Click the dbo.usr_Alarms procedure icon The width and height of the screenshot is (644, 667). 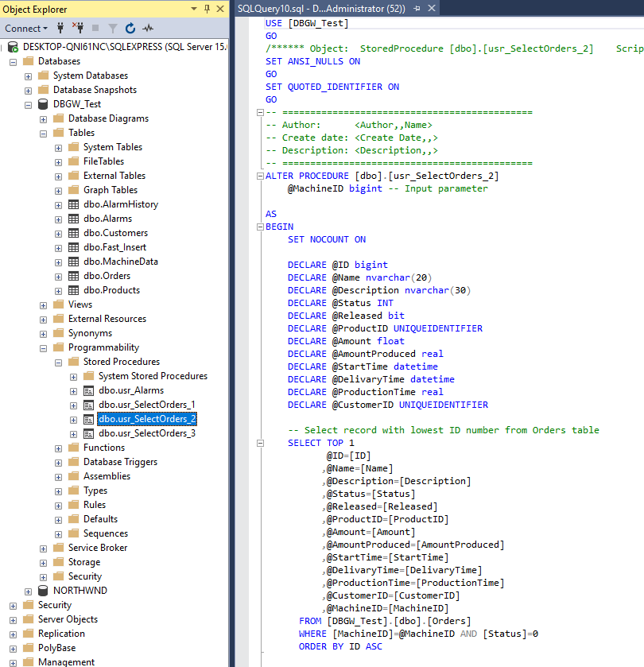click(x=88, y=390)
